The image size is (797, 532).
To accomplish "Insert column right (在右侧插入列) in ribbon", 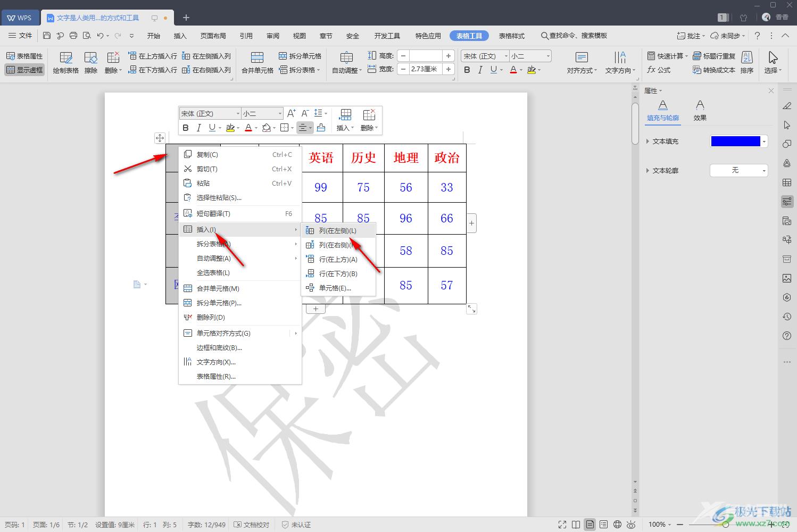I will tap(206, 70).
